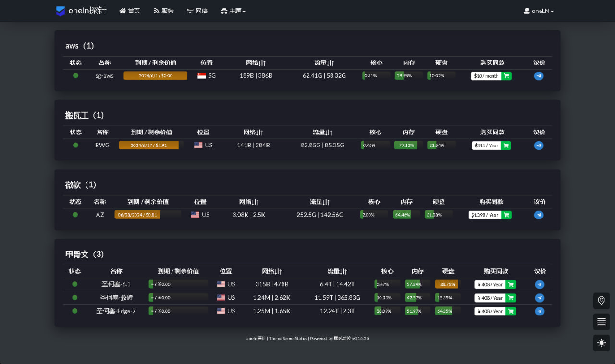The image size is (615, 364).
Task: Click the 搬瓦工 (1) group heading
Action: pos(85,115)
